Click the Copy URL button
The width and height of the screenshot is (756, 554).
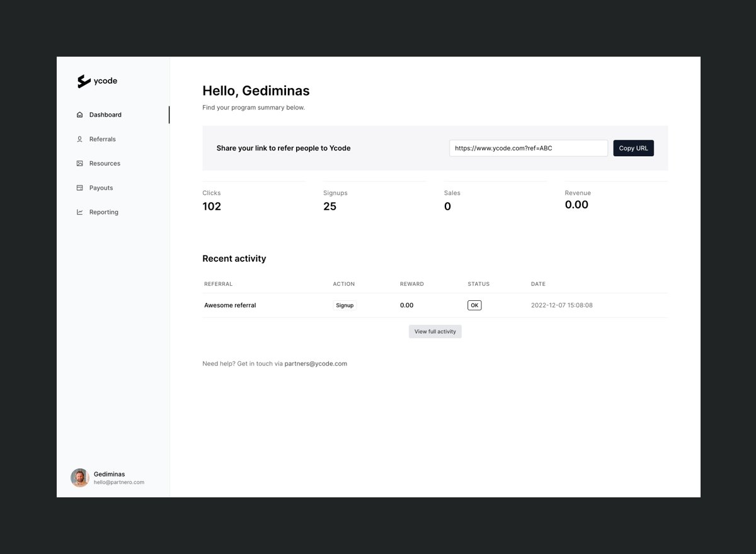[634, 148]
